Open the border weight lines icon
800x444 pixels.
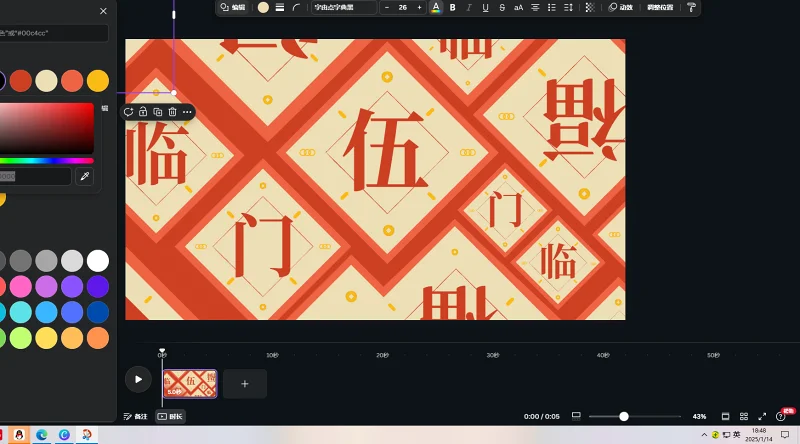click(x=280, y=7)
